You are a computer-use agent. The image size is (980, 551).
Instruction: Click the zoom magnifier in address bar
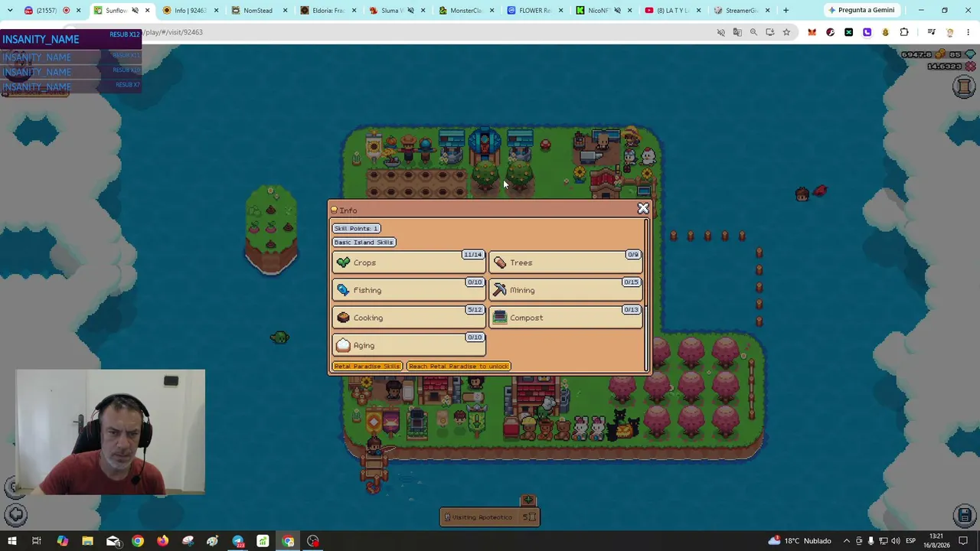point(753,32)
